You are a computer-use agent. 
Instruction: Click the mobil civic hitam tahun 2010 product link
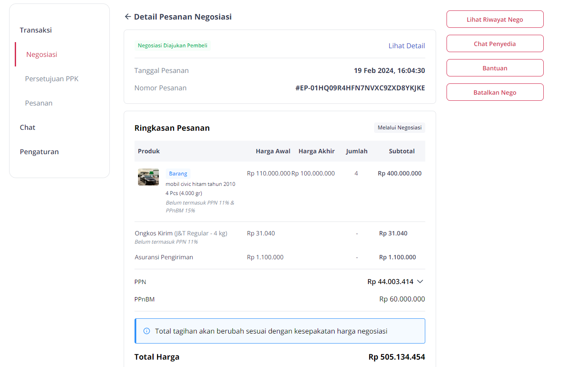200,184
